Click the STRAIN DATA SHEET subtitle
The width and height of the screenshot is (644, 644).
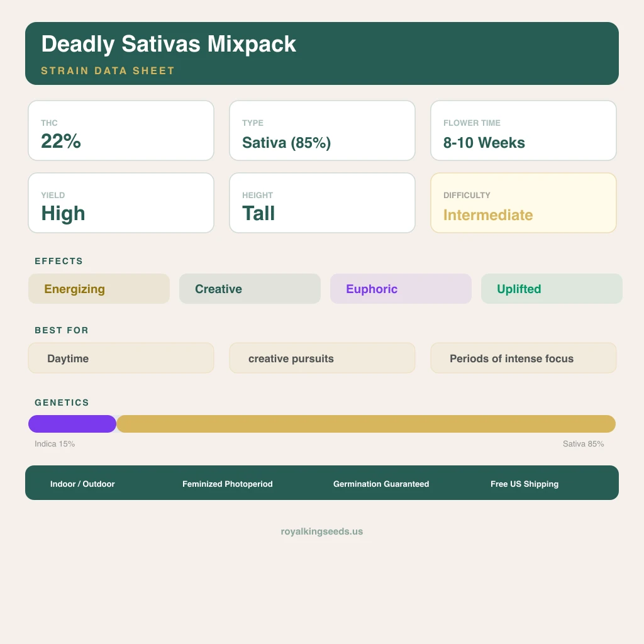point(108,70)
